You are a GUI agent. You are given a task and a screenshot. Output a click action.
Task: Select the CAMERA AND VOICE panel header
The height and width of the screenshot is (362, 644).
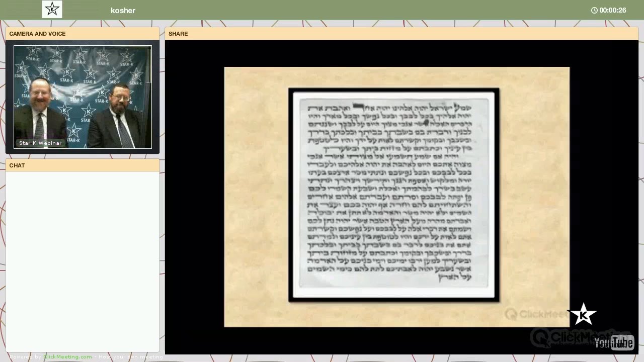click(83, 34)
